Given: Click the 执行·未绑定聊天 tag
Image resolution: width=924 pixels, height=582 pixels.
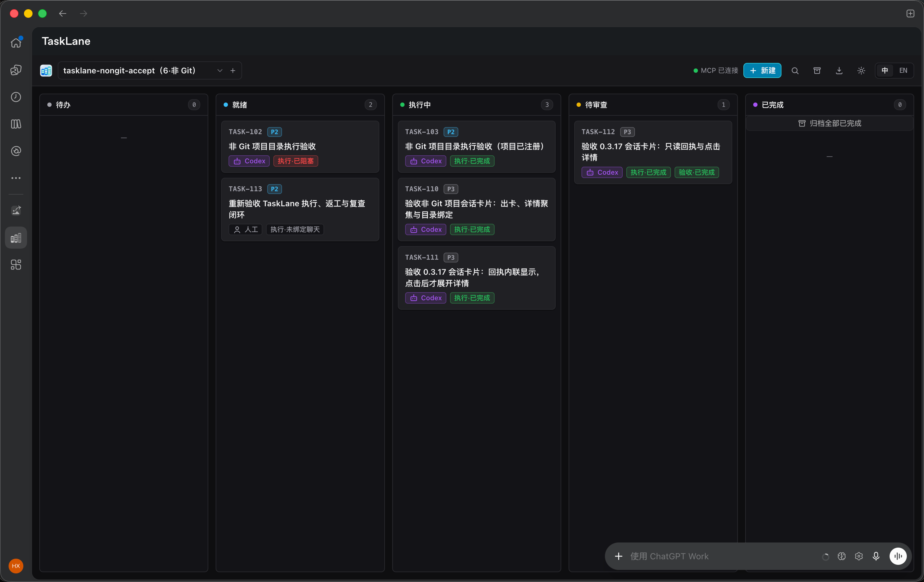Looking at the screenshot, I should [x=295, y=230].
